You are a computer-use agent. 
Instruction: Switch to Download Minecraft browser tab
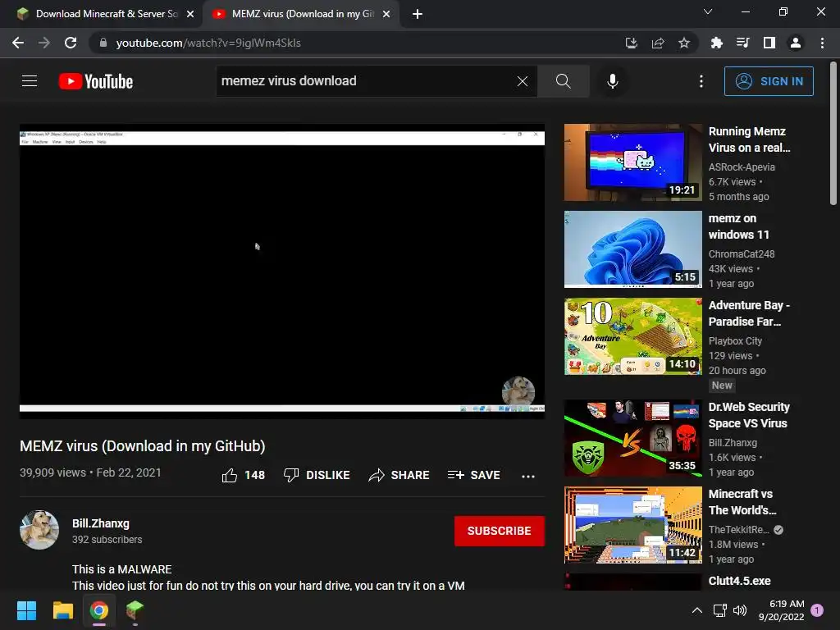(102, 14)
